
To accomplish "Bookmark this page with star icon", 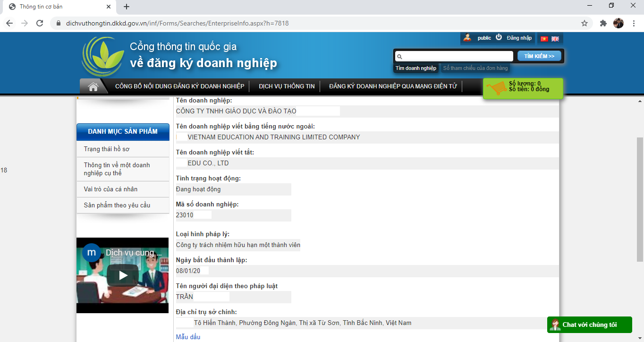I will point(585,23).
